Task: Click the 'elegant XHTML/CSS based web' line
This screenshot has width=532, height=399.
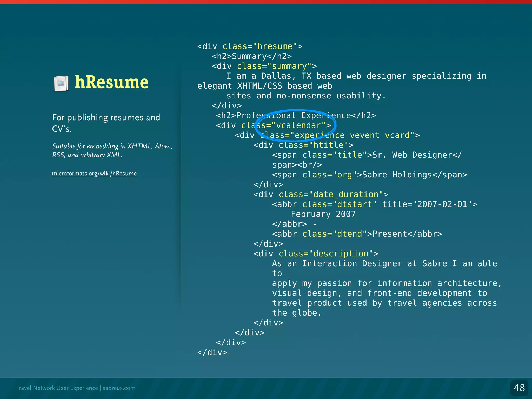Action: click(265, 86)
